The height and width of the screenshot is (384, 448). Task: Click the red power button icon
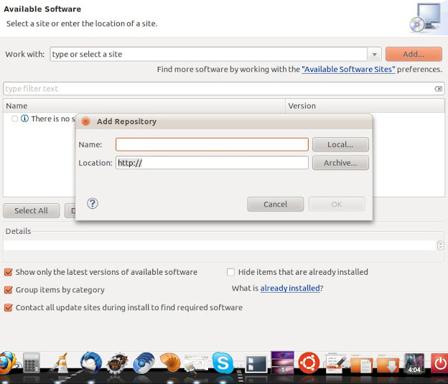pos(439,363)
